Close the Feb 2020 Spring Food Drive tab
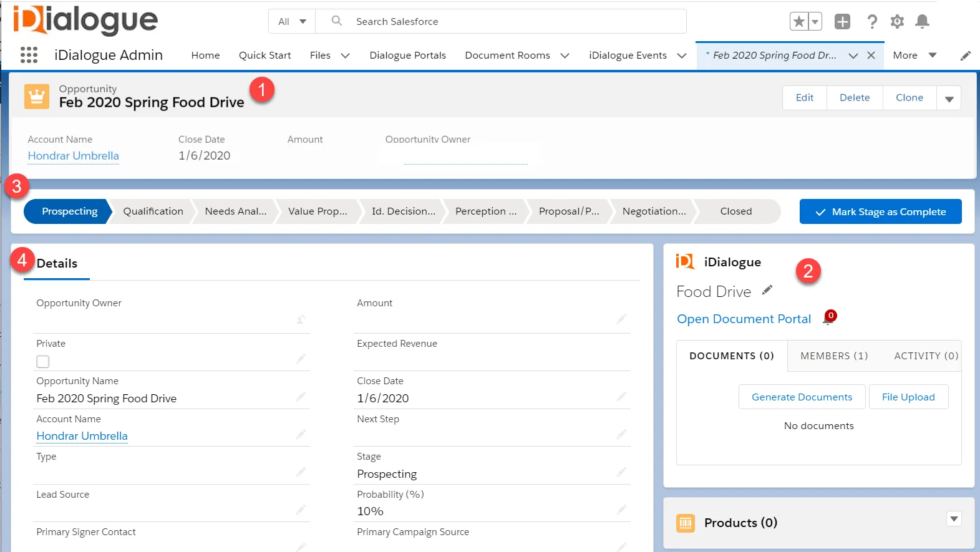The width and height of the screenshot is (980, 552). coord(871,55)
